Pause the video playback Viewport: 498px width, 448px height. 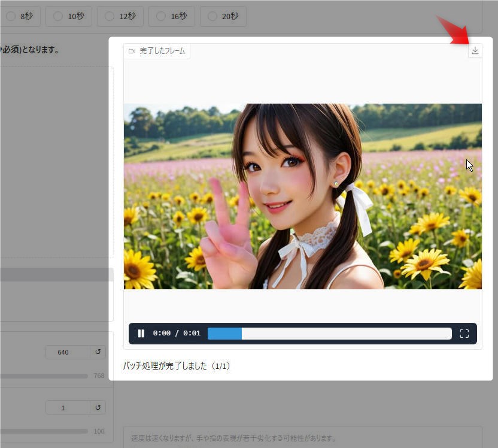coord(141,334)
